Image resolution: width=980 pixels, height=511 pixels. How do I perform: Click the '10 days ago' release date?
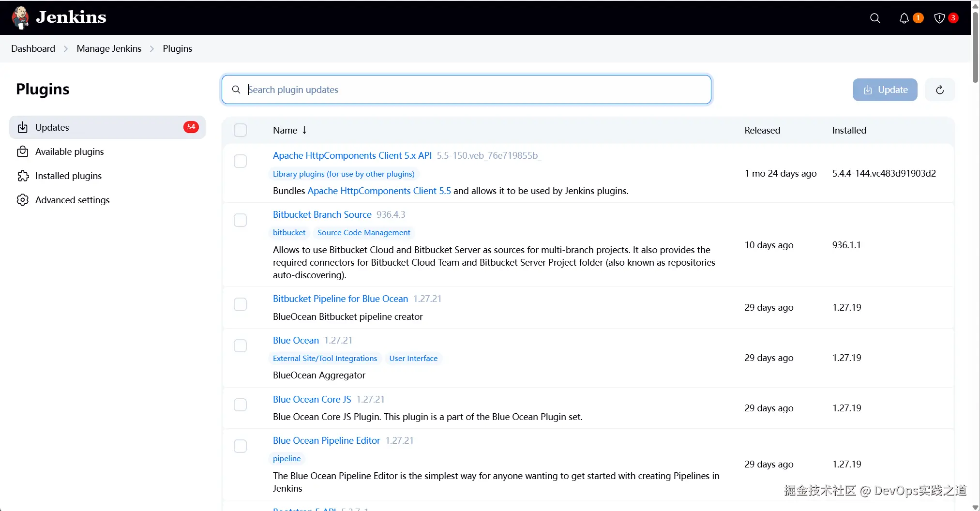(769, 245)
